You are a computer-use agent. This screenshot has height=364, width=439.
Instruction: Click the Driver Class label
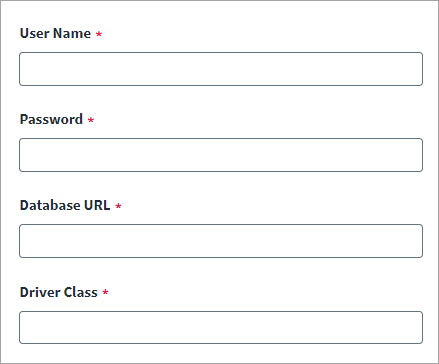tap(59, 292)
